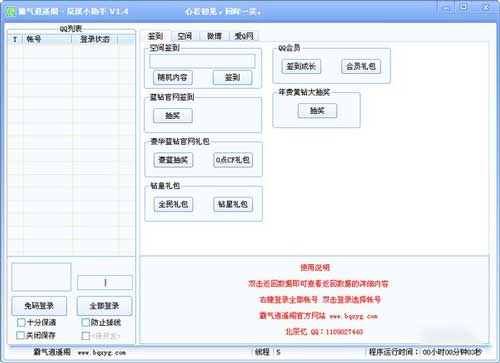Click the 会员礼包 button
Viewport: 500px width, 363px height.
(x=361, y=66)
